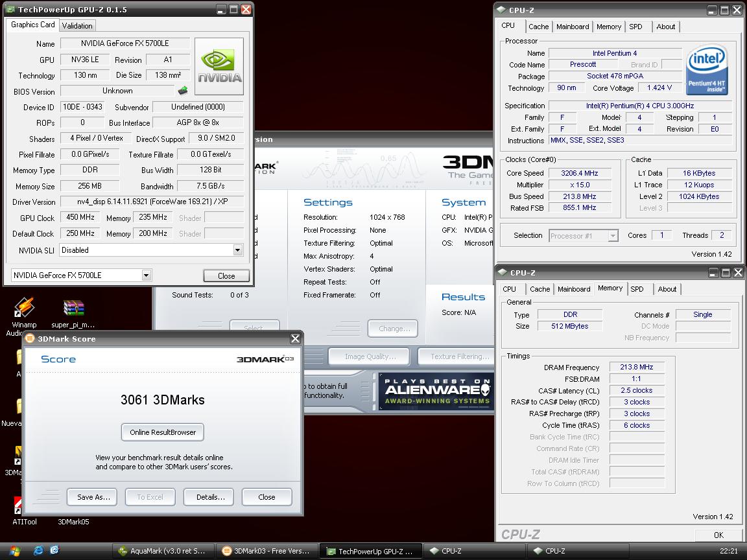Switch to 3DMark03 Free Version in the taskbar
This screenshot has width=747, height=560.
pyautogui.click(x=267, y=551)
